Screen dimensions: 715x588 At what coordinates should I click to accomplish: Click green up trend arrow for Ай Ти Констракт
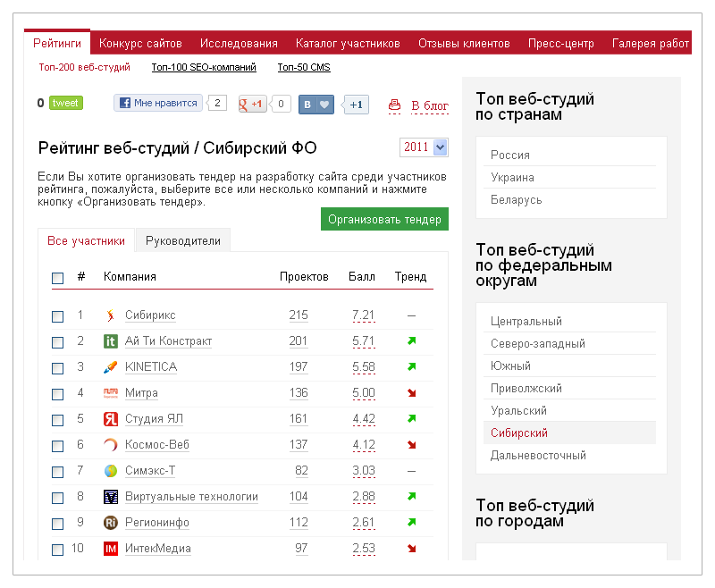pyautogui.click(x=412, y=340)
